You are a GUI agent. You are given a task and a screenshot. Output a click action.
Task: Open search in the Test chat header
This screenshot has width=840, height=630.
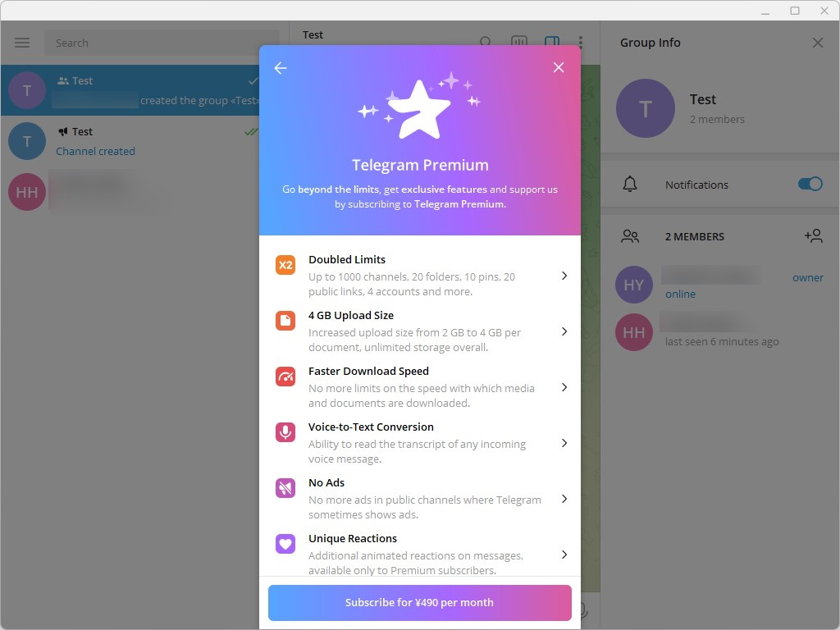pyautogui.click(x=486, y=42)
